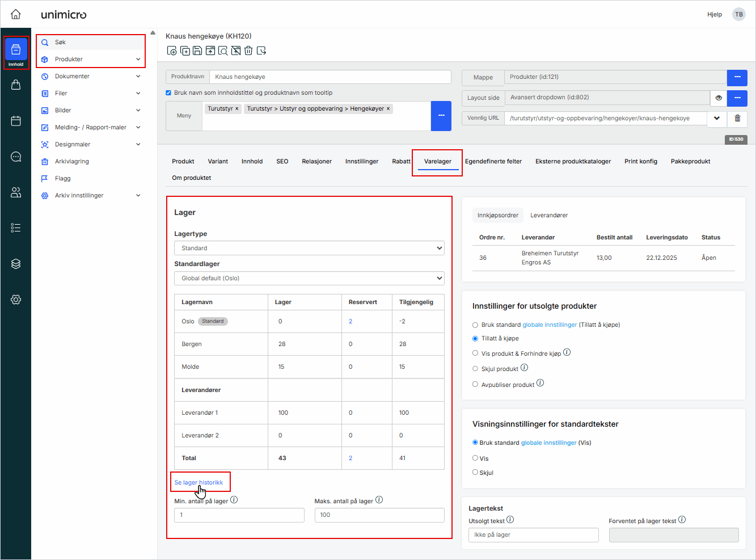The image size is (756, 560).
Task: Click the Maks. antall på lager field
Action: coord(379,515)
